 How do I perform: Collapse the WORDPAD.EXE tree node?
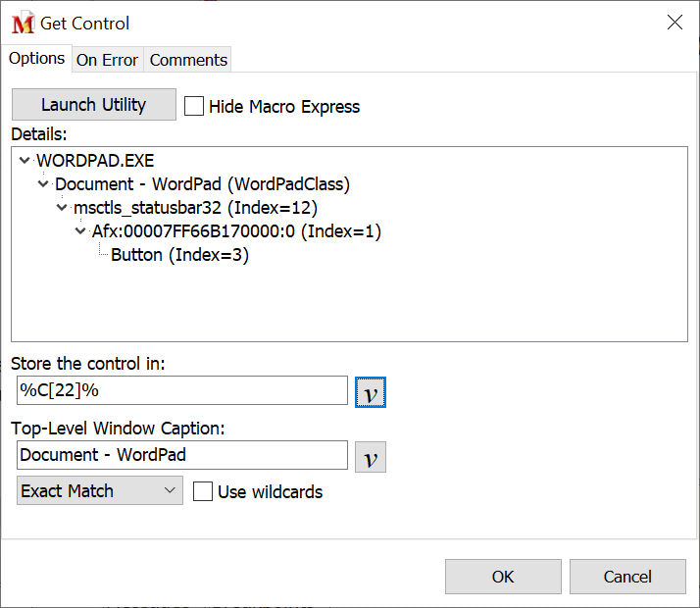point(25,160)
